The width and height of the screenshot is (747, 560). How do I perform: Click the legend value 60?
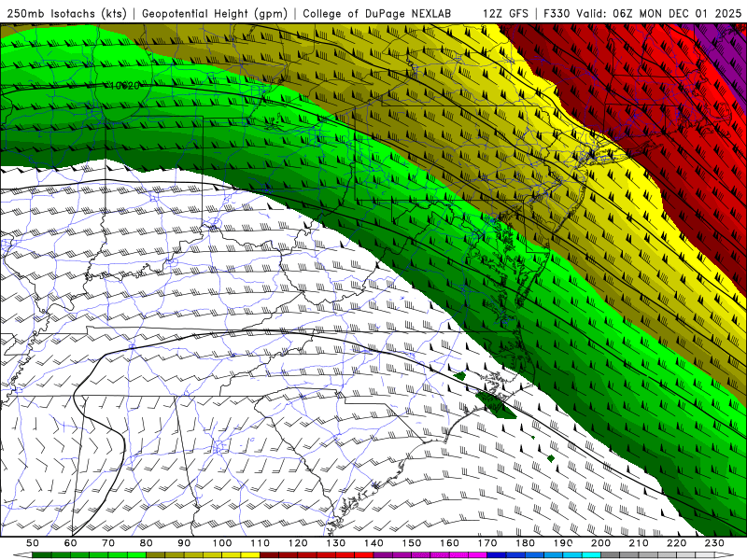71,543
